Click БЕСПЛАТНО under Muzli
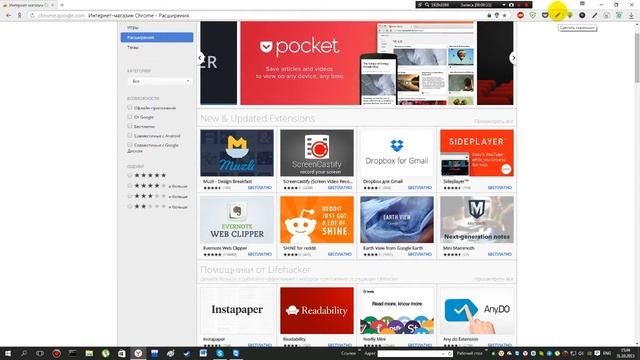 (260, 188)
